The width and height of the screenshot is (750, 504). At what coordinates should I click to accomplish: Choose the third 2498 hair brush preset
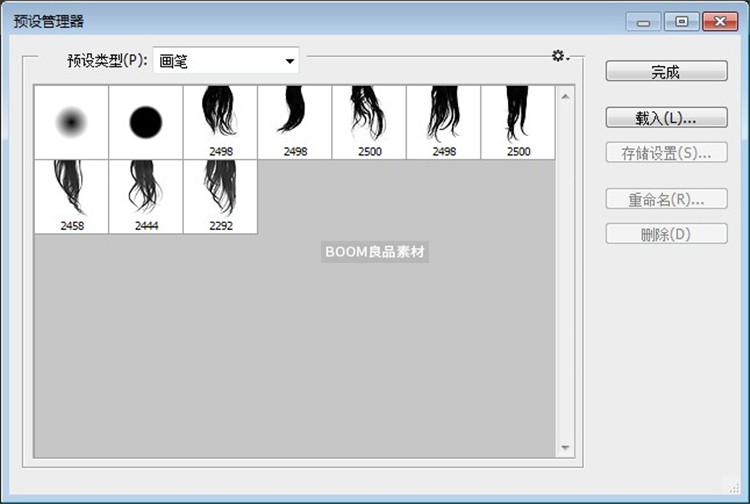(x=444, y=118)
